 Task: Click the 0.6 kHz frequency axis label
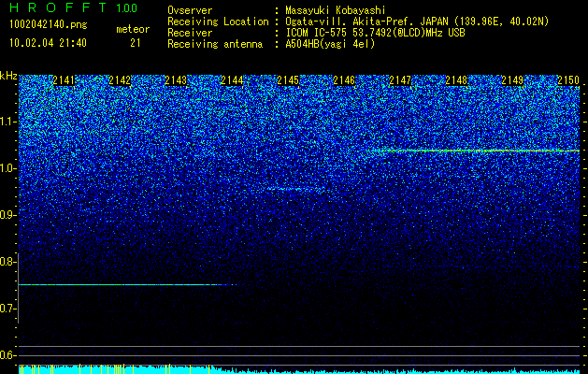point(7,355)
